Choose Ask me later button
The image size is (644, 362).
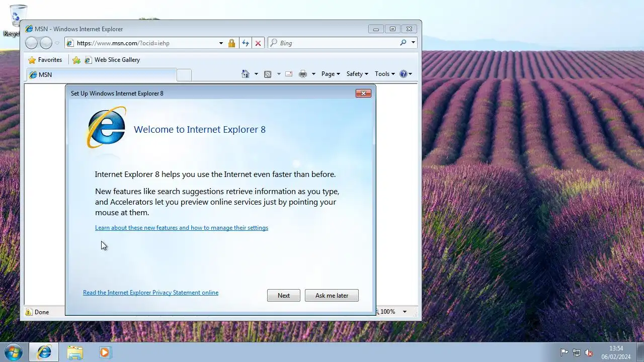pyautogui.click(x=332, y=296)
